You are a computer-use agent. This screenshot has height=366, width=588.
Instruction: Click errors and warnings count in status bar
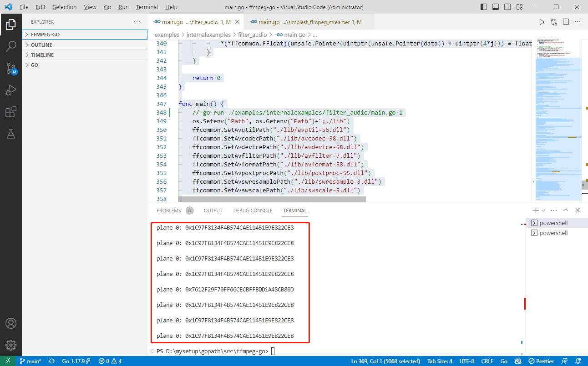click(x=110, y=361)
